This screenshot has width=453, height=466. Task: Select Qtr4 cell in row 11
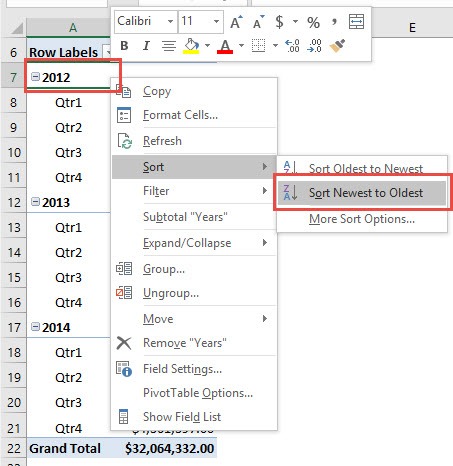click(68, 177)
